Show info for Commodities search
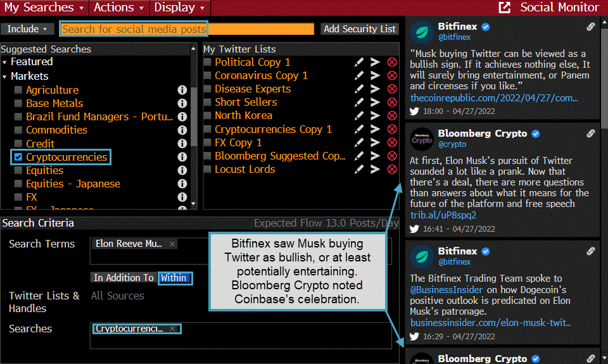608x364 pixels. 182,130
